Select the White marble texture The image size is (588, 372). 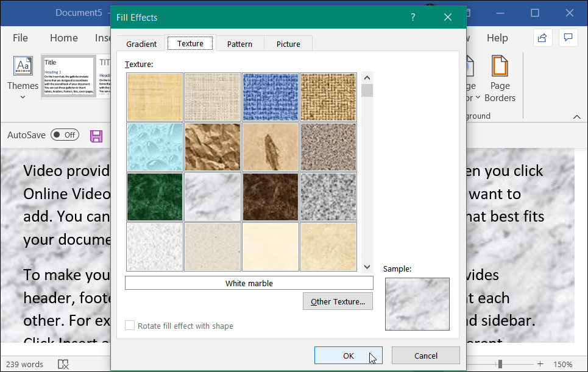pyautogui.click(x=213, y=197)
